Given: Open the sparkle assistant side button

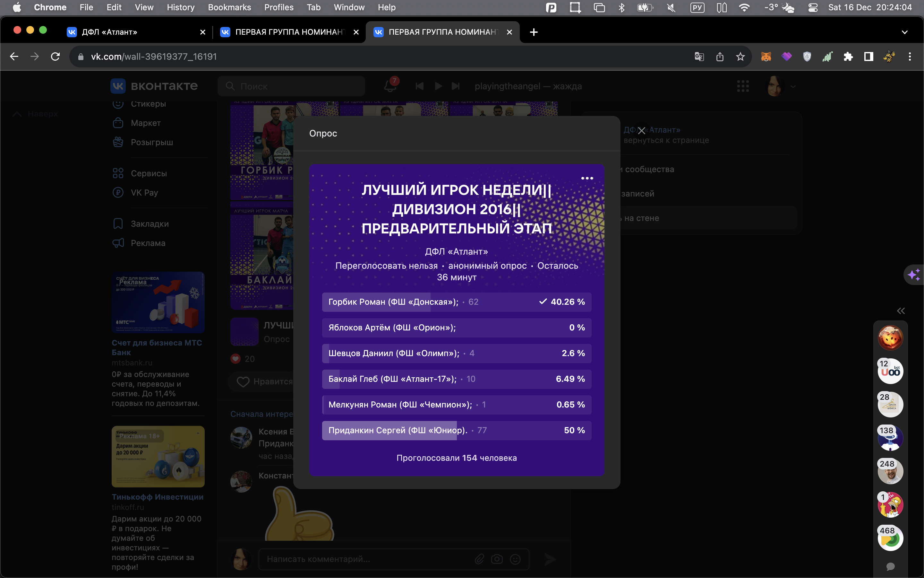Looking at the screenshot, I should click(914, 275).
